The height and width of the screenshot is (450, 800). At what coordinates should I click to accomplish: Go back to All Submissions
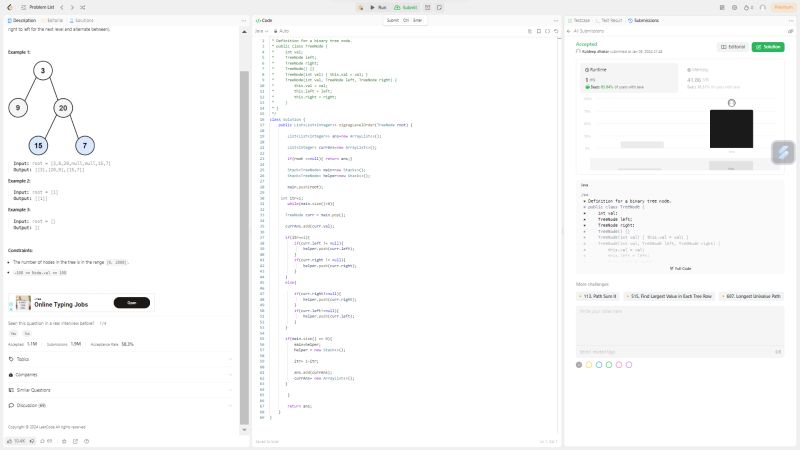[586, 31]
